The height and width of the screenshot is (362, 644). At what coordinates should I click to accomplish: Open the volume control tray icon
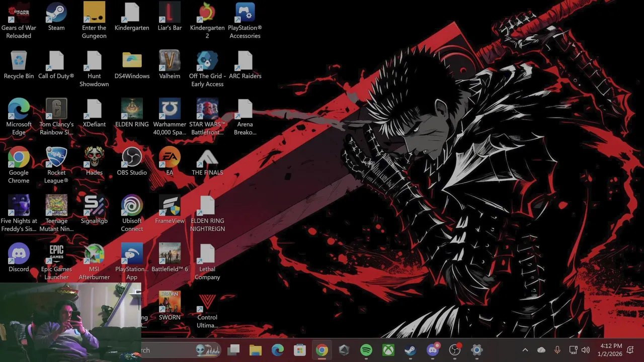click(585, 350)
